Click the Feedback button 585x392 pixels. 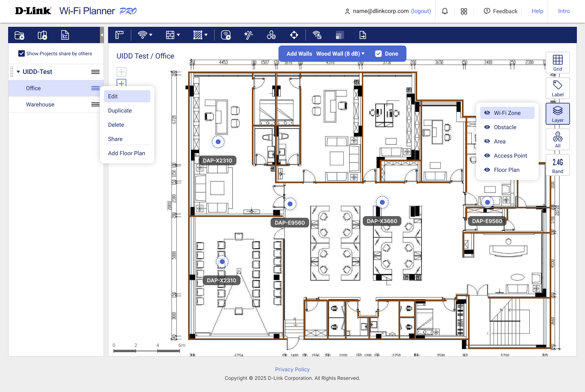500,11
